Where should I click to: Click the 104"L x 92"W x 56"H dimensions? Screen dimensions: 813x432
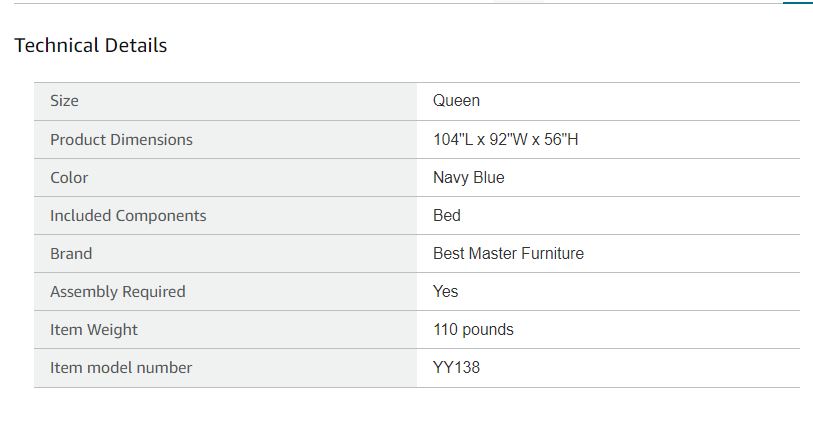(x=505, y=139)
